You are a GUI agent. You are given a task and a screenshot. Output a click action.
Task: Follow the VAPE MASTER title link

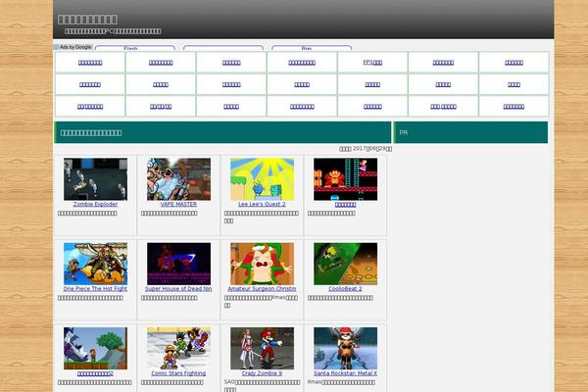tap(178, 204)
